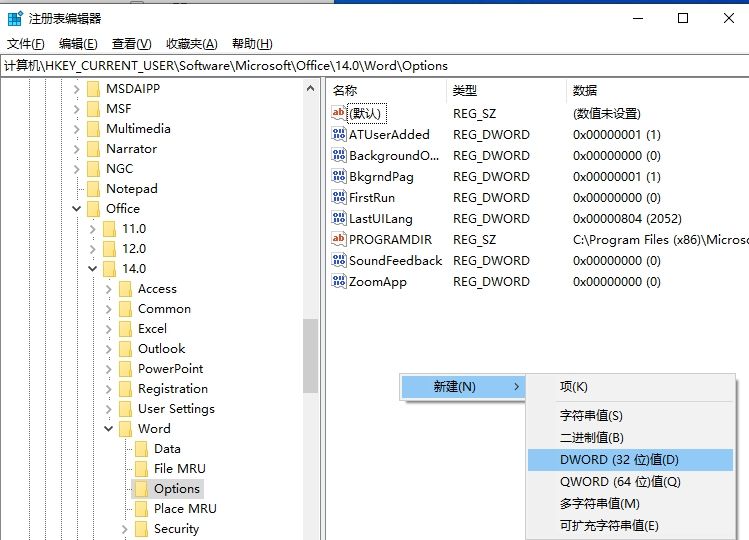Screen dimensions: 749x540
Task: Select the FirstRun DWORD icon
Action: click(339, 197)
